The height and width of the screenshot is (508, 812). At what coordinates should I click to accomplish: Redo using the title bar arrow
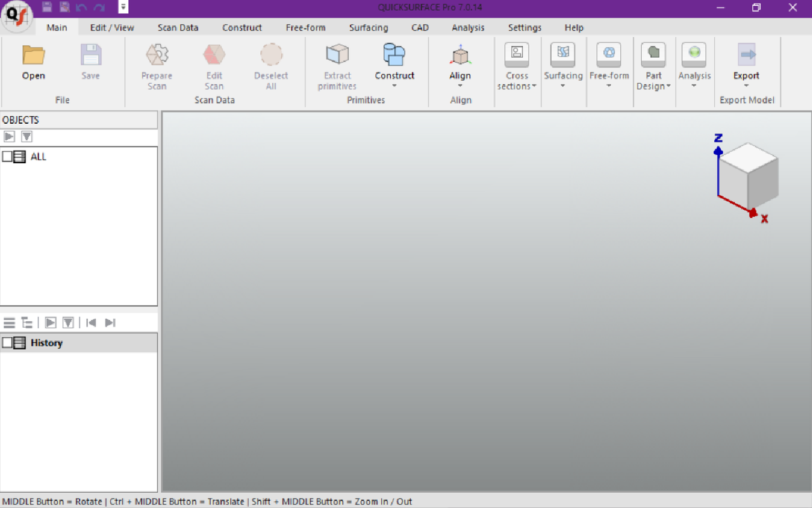pyautogui.click(x=98, y=7)
